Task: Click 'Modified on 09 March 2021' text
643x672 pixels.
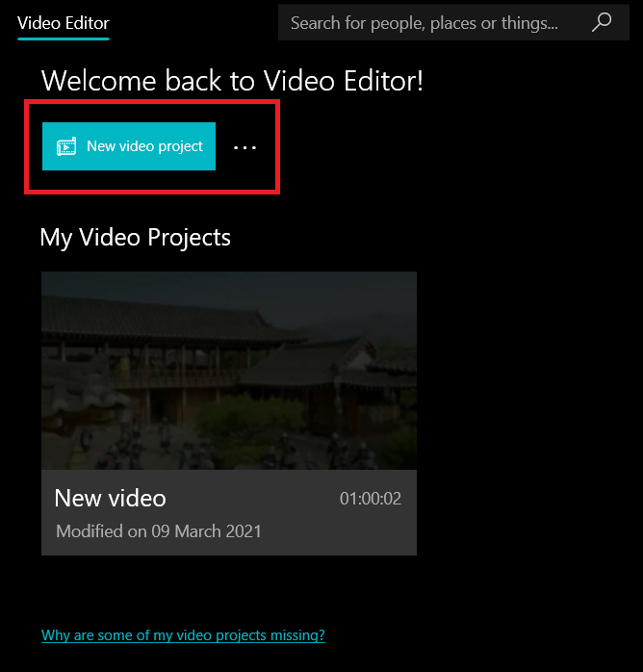Action: 159,531
